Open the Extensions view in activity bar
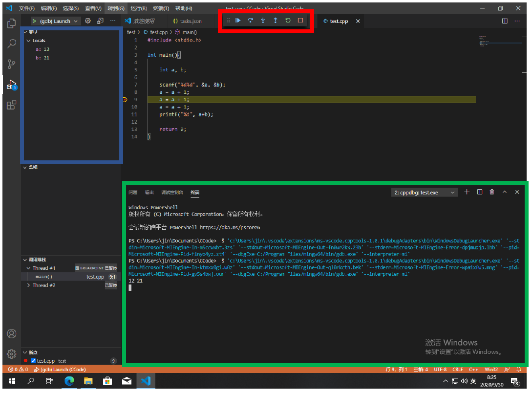 pos(11,105)
